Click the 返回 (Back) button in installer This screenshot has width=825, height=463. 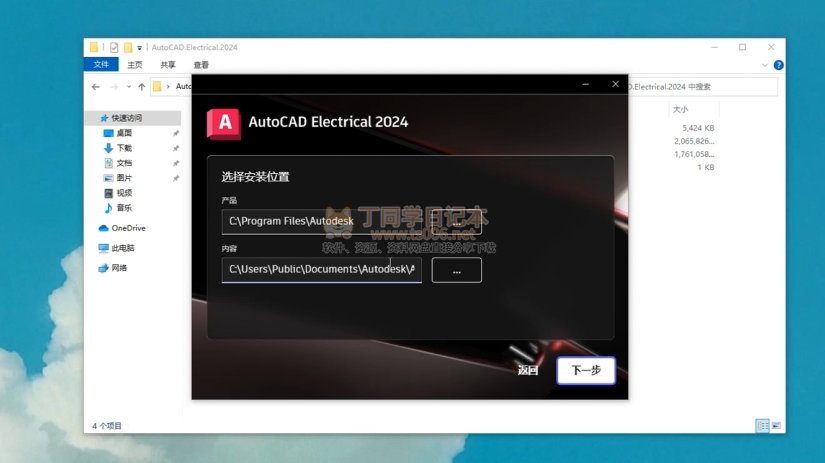(x=528, y=370)
